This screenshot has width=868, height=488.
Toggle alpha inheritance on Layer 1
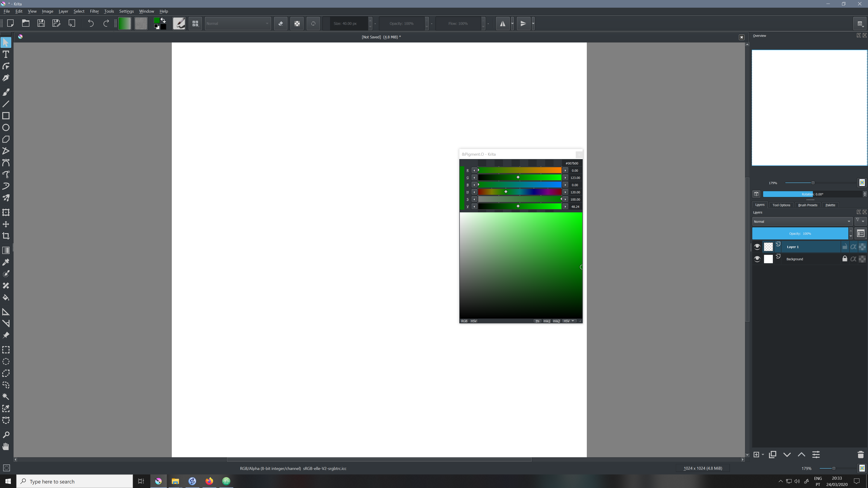coord(853,247)
